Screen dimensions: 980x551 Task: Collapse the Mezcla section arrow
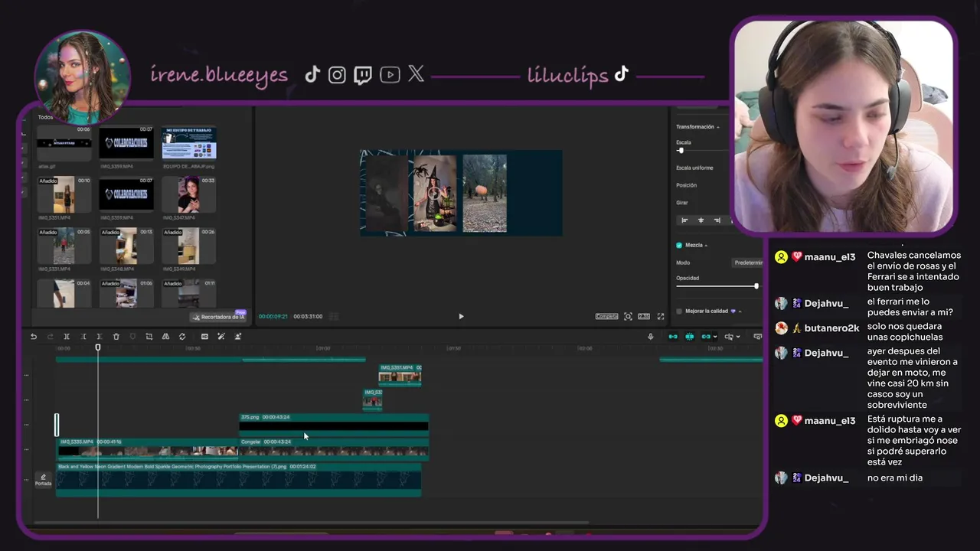pos(706,246)
